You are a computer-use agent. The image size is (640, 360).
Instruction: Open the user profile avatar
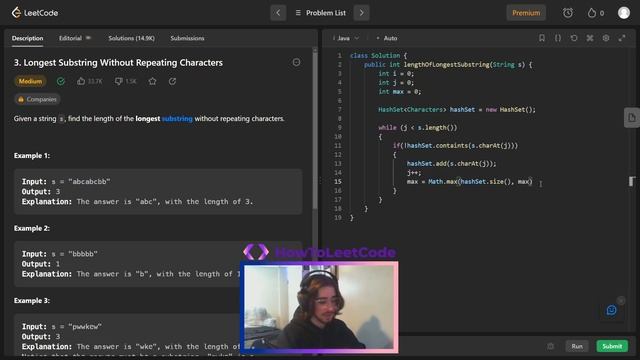tap(623, 13)
